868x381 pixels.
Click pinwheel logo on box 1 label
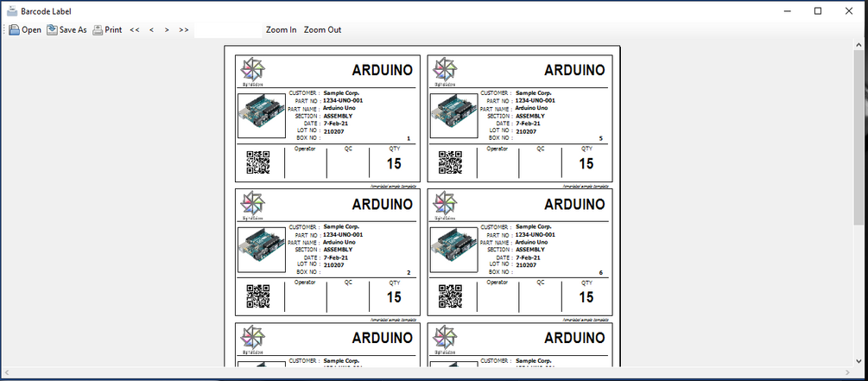click(x=252, y=70)
